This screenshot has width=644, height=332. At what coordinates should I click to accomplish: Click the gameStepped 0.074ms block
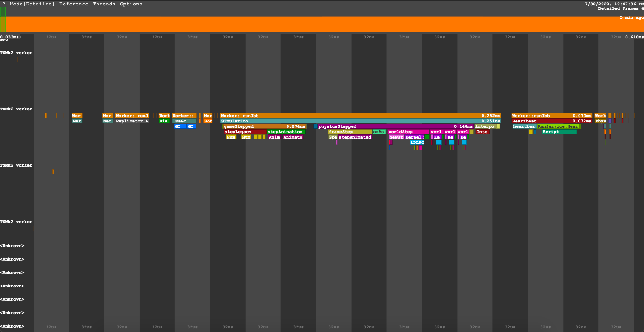[x=265, y=126]
